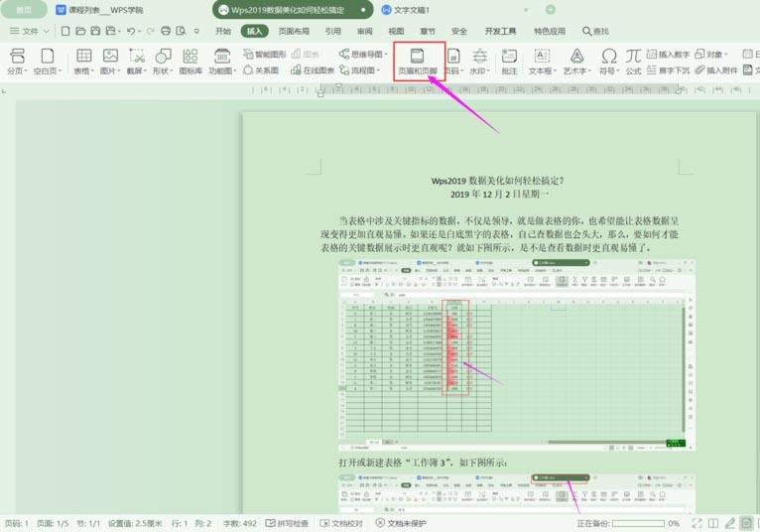Open the File (文件) menu dropdown arrow
The image size is (760, 532).
click(x=46, y=31)
